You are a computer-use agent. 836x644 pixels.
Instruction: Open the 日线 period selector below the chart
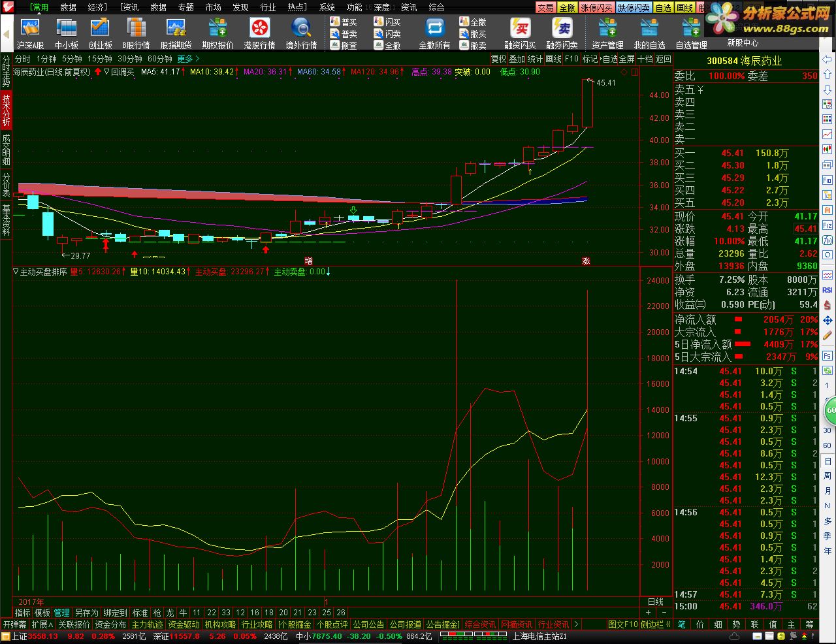[655, 602]
